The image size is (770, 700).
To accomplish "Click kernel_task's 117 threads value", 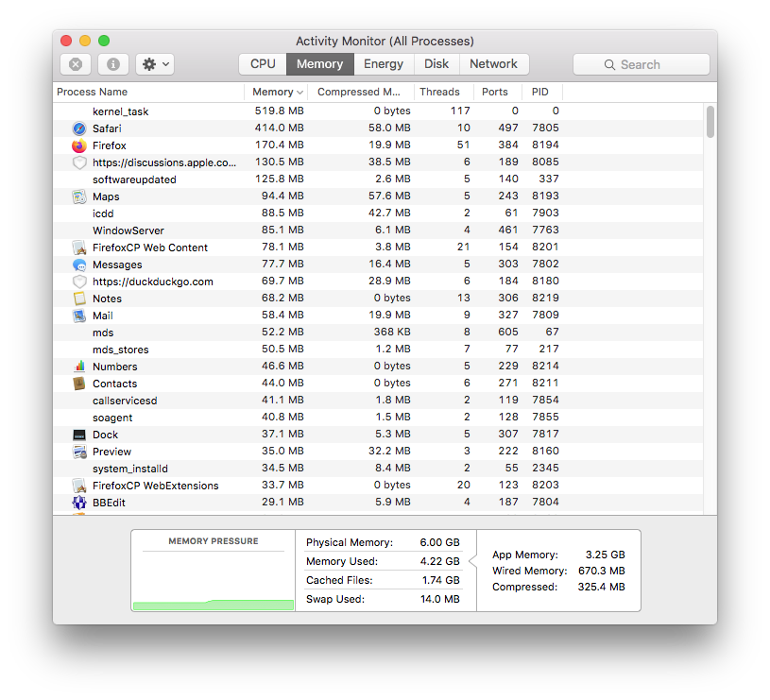I will point(460,111).
